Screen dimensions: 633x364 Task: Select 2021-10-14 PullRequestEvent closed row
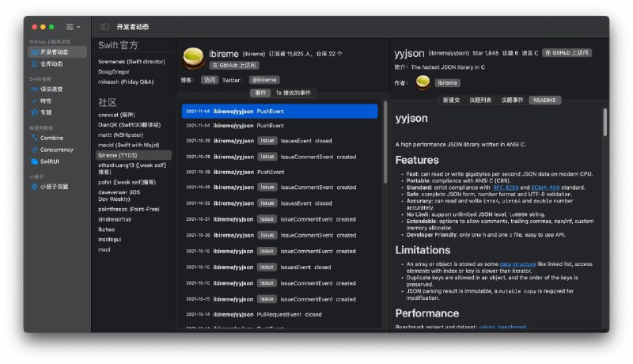[280, 315]
